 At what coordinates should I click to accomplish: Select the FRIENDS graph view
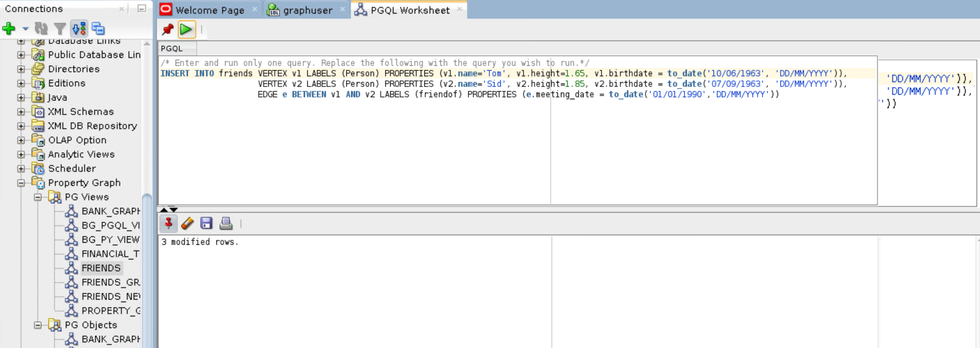101,268
